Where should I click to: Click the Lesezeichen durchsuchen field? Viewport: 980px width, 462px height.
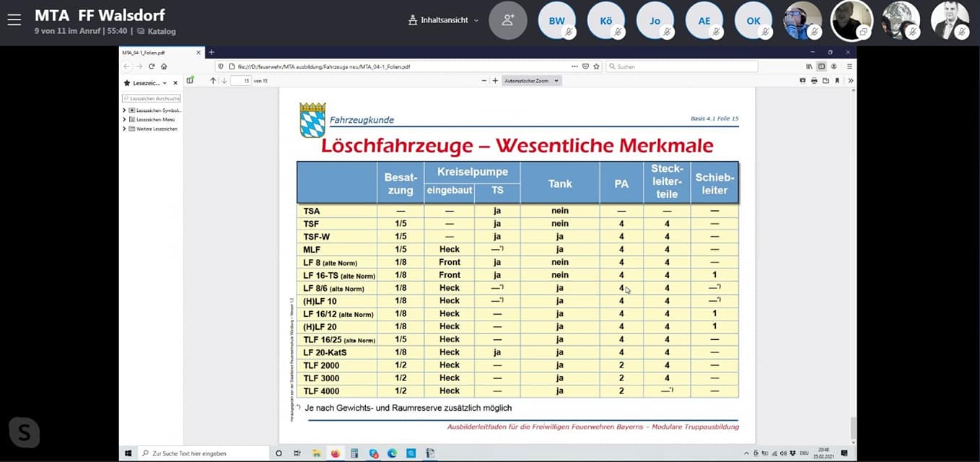pyautogui.click(x=151, y=98)
